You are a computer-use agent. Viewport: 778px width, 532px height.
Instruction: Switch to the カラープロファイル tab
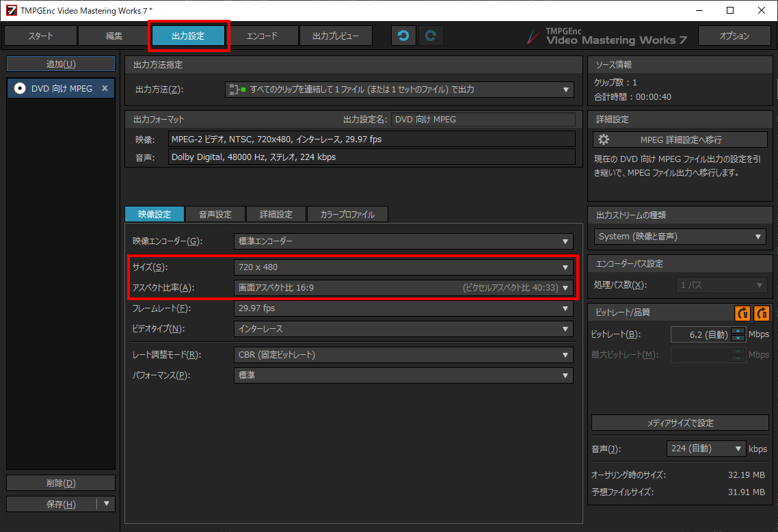347,215
